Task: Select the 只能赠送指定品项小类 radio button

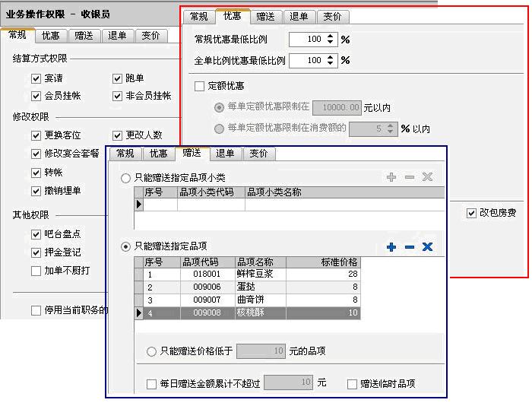Action: (x=126, y=178)
